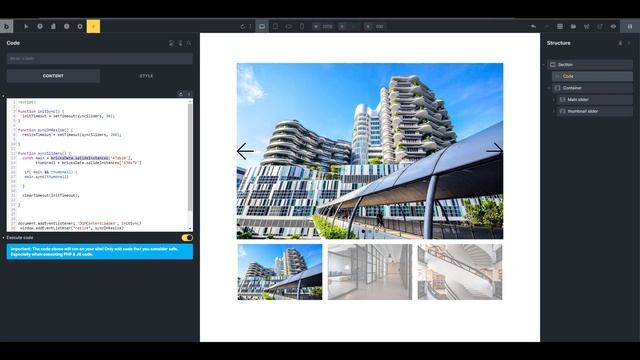
Task: Open the templates folder icon
Action: click(x=573, y=27)
